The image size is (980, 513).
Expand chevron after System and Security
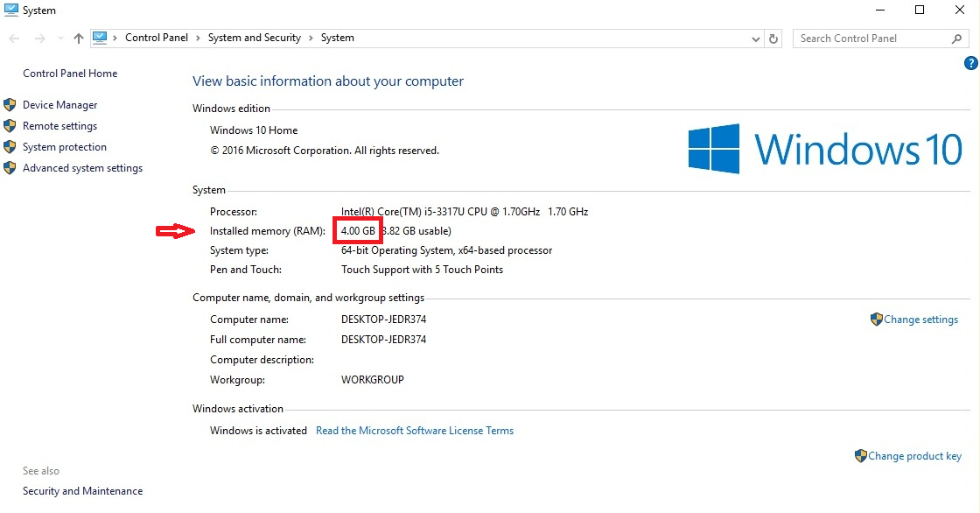pos(311,39)
